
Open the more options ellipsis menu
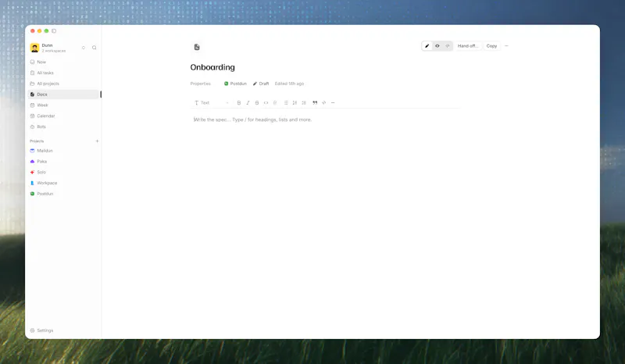click(x=506, y=46)
